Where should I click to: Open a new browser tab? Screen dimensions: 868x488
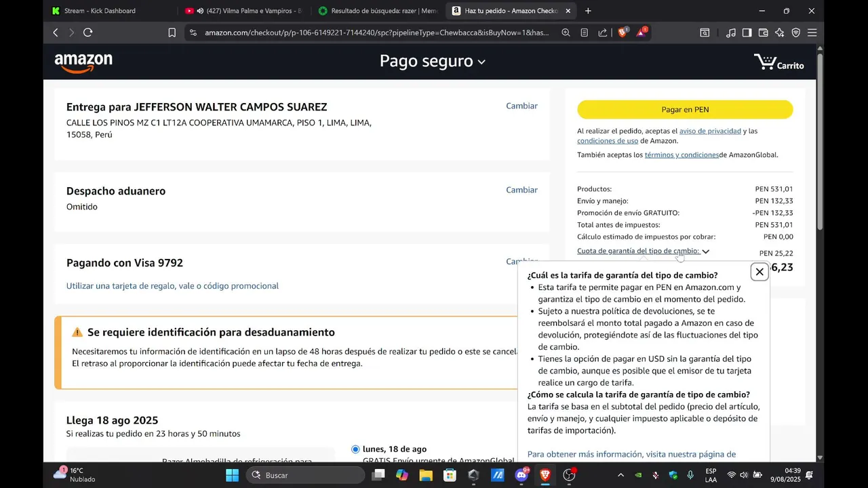click(x=588, y=11)
